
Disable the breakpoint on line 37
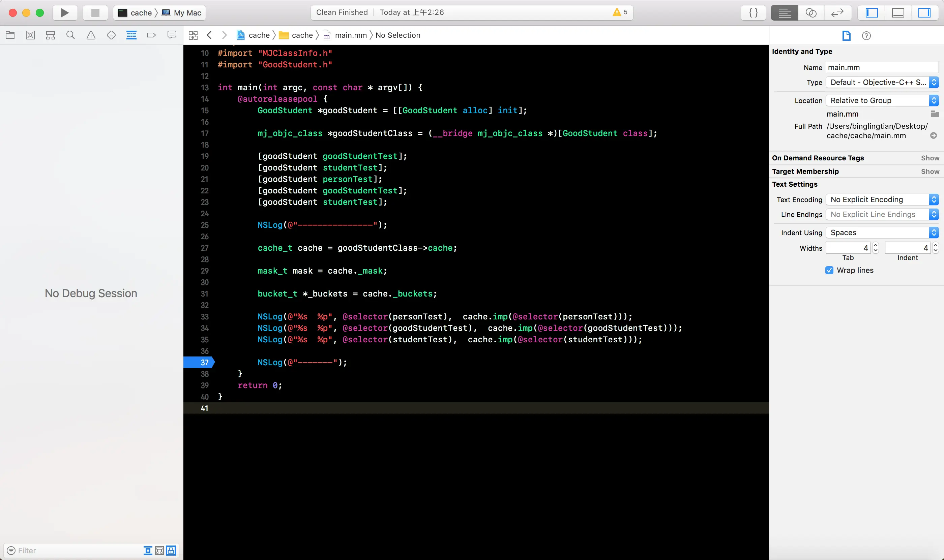click(x=199, y=362)
